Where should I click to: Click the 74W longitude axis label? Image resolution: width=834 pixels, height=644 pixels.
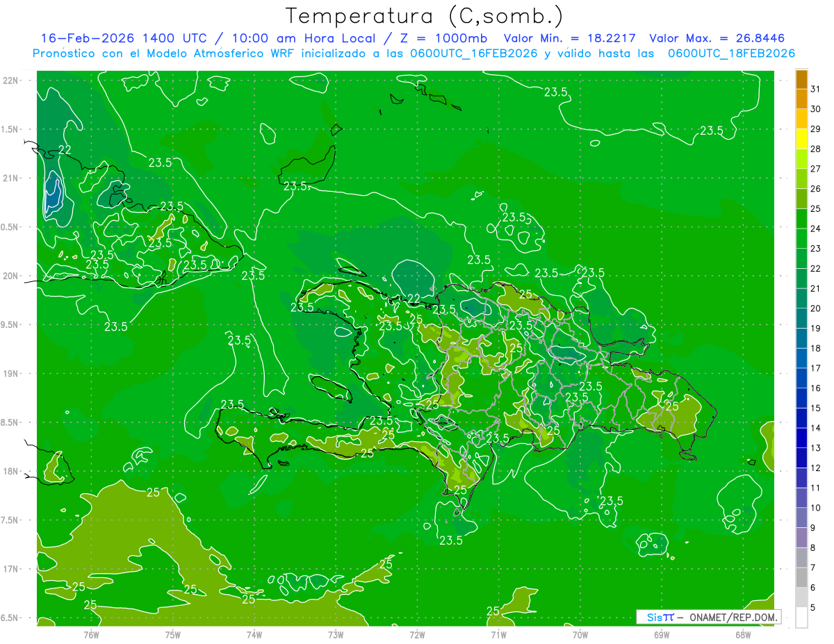[x=254, y=634]
